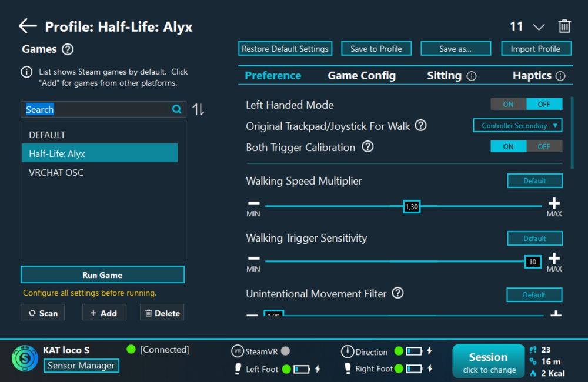
Task: Click Walking Speed Multiplier slider handle 1,30
Action: click(412, 206)
